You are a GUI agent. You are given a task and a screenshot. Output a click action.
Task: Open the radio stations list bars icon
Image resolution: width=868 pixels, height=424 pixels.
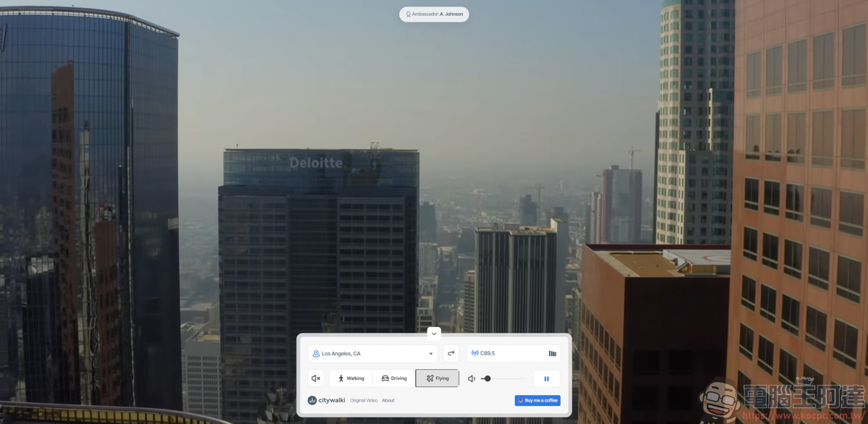[x=553, y=354]
